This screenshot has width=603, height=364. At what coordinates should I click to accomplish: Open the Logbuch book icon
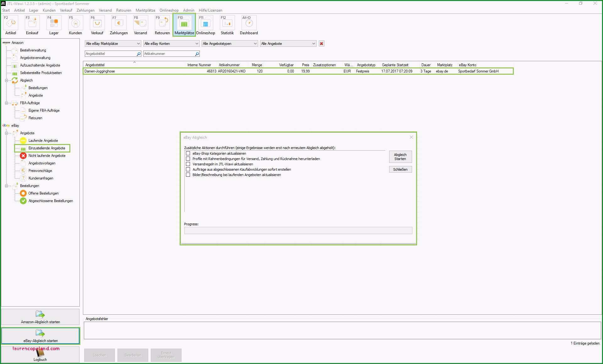tap(40, 353)
